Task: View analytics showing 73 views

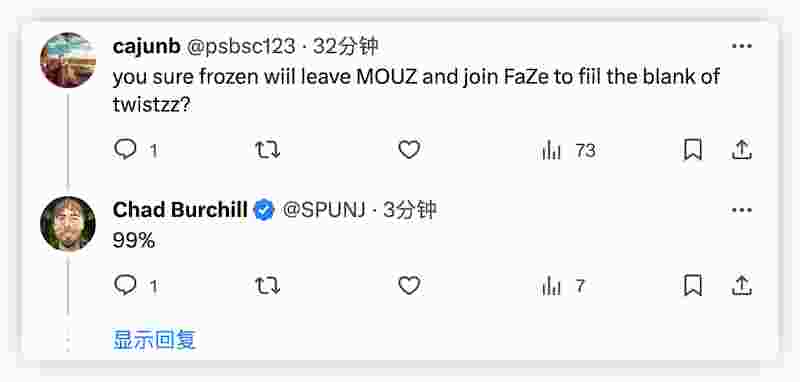Action: coord(568,150)
